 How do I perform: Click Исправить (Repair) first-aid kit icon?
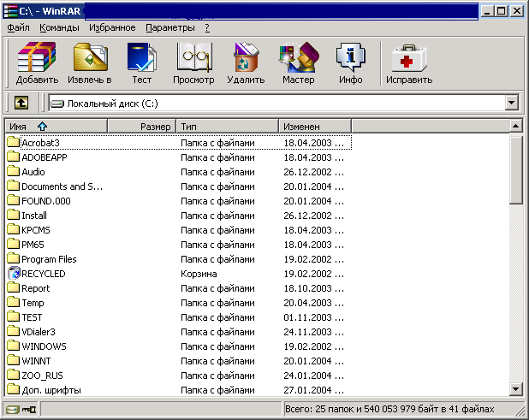409,57
